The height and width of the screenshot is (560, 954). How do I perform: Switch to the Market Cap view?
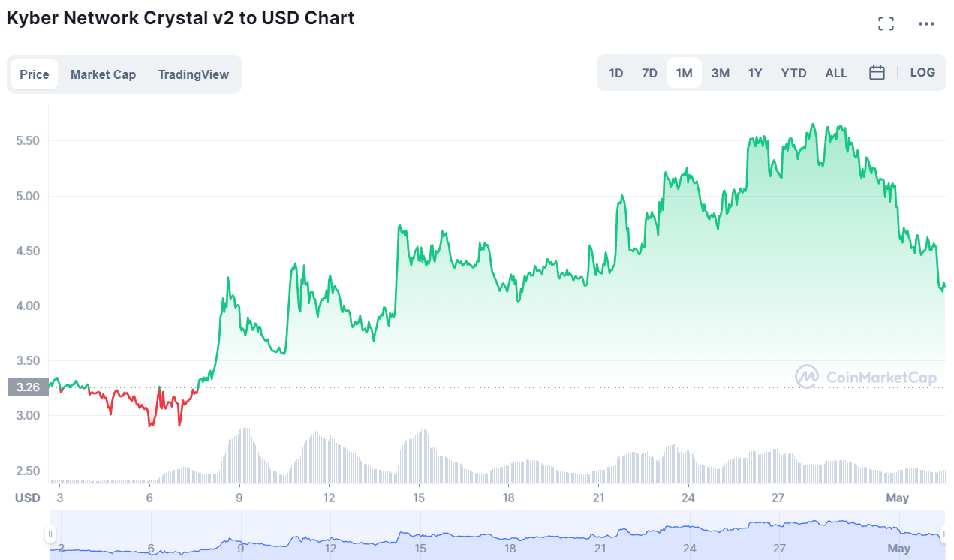click(x=103, y=74)
